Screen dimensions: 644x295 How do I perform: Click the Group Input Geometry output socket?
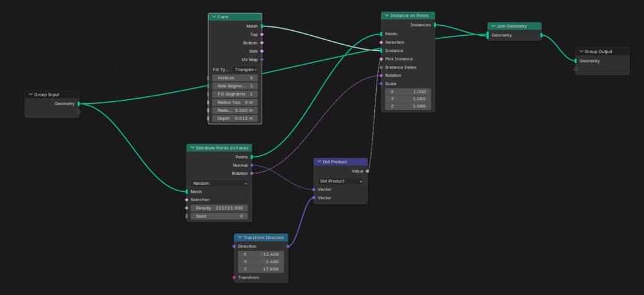pos(79,104)
